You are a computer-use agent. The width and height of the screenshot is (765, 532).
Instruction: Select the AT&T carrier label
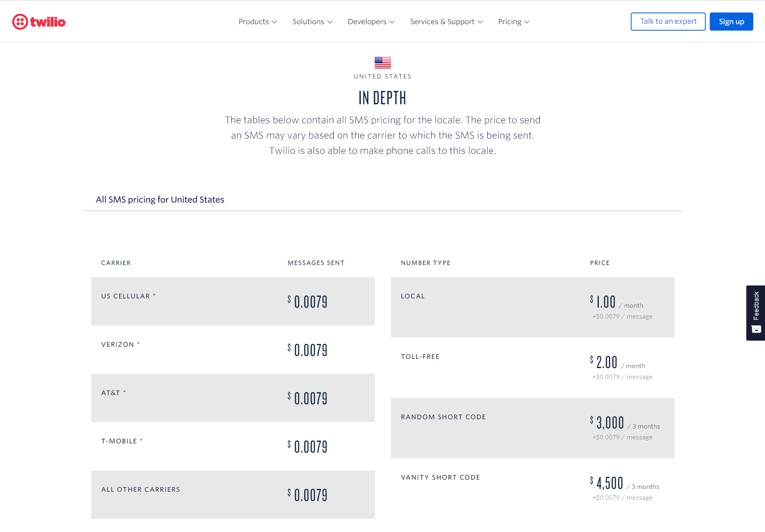[113, 393]
